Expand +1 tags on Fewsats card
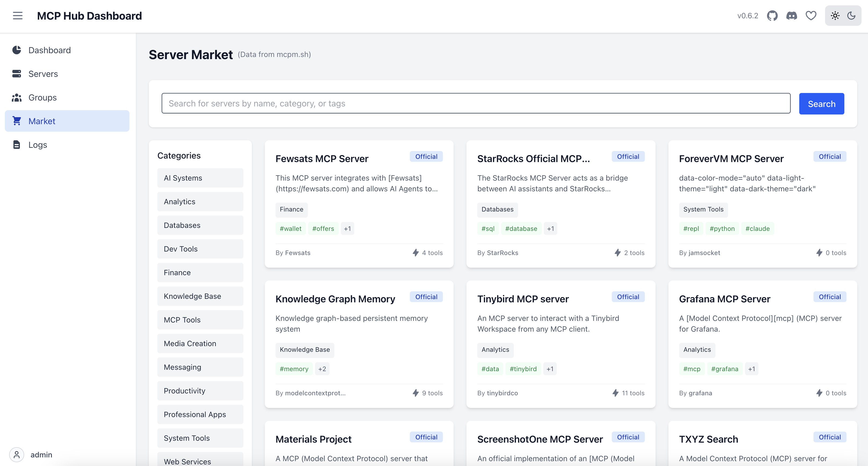The height and width of the screenshot is (466, 868). coord(347,229)
